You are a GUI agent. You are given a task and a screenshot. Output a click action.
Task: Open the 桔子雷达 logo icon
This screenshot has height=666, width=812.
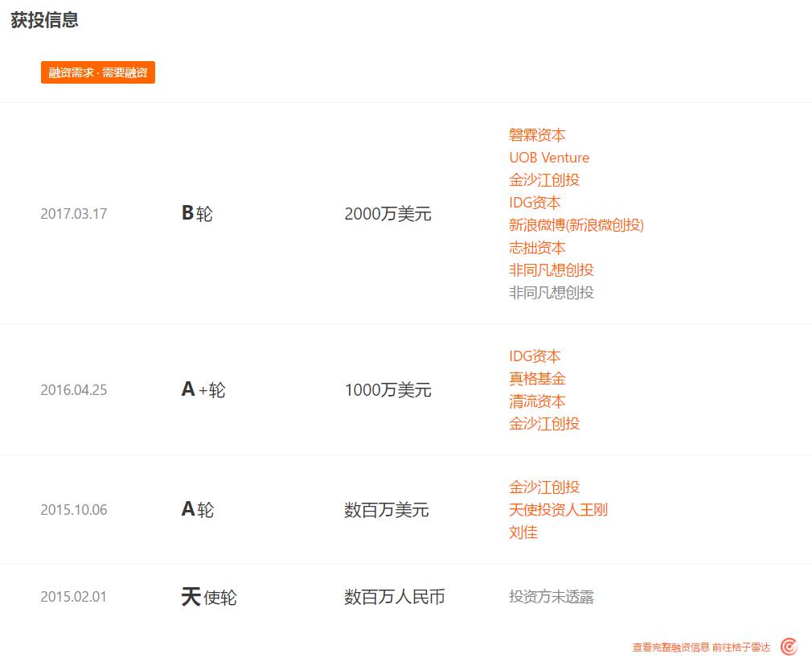point(789,647)
